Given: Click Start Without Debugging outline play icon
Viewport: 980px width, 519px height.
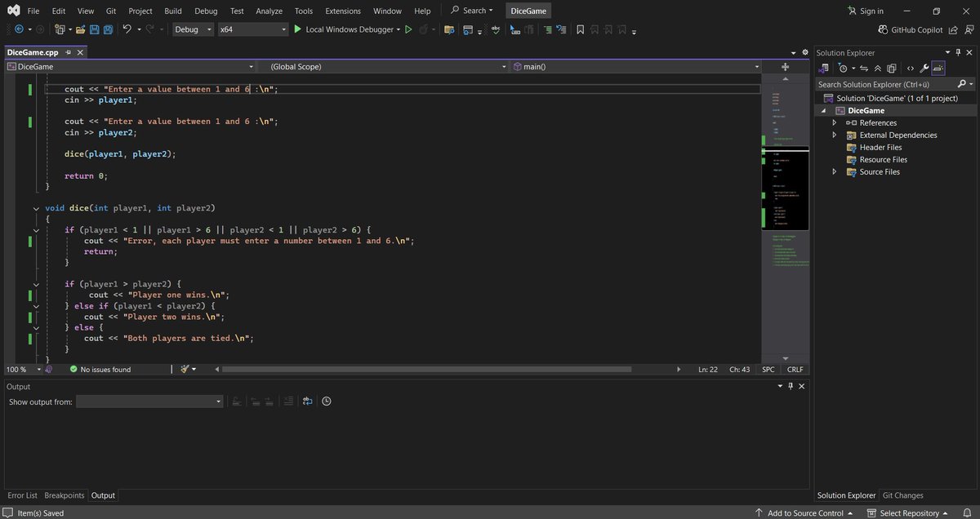Looking at the screenshot, I should pyautogui.click(x=409, y=29).
